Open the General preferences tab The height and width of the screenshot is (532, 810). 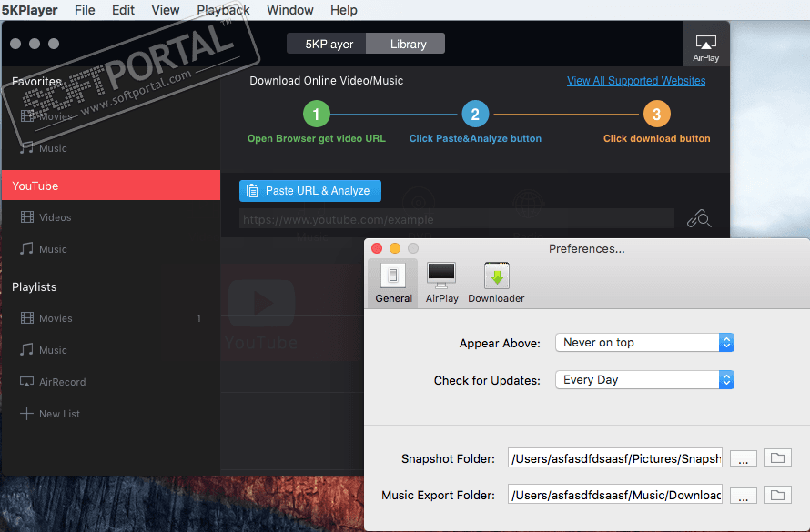(393, 284)
